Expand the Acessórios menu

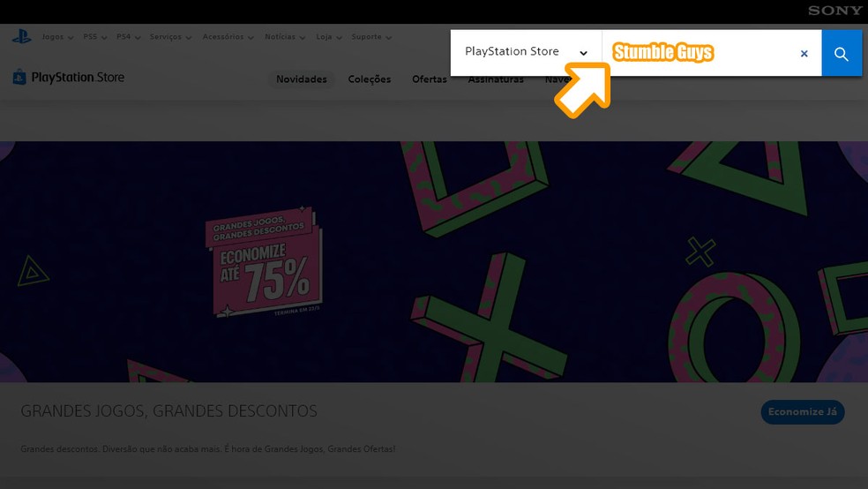(x=228, y=37)
